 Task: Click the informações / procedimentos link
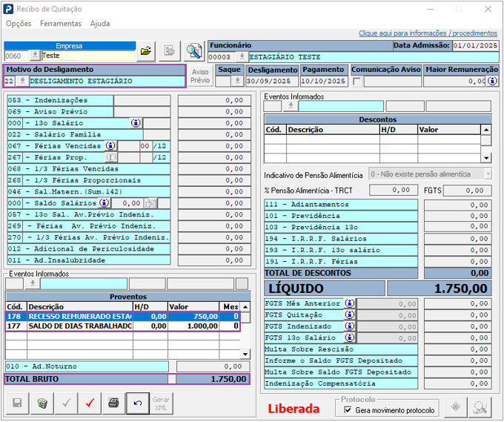[428, 33]
